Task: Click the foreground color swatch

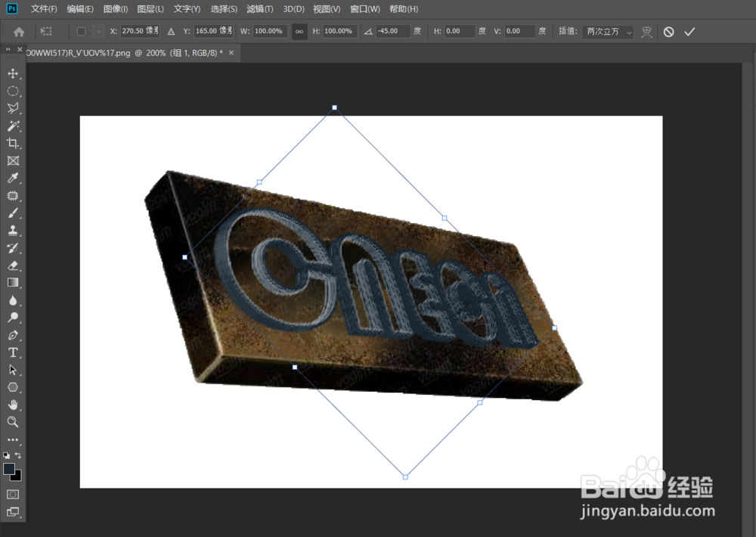Action: pos(8,468)
